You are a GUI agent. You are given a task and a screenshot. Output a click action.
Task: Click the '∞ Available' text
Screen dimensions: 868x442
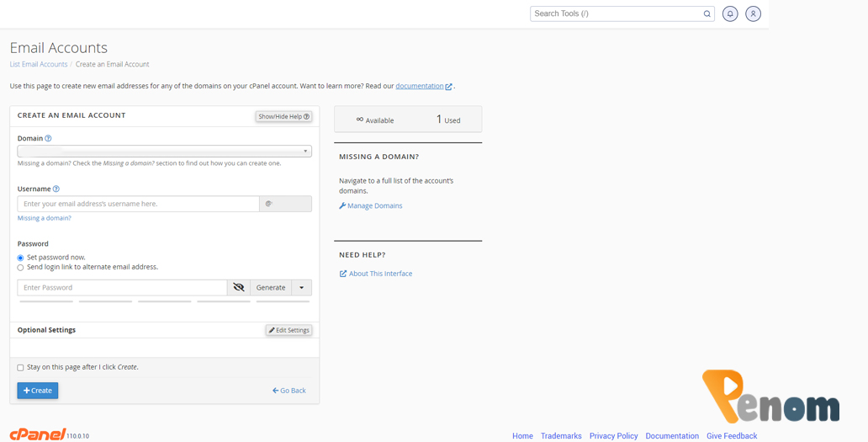point(375,120)
